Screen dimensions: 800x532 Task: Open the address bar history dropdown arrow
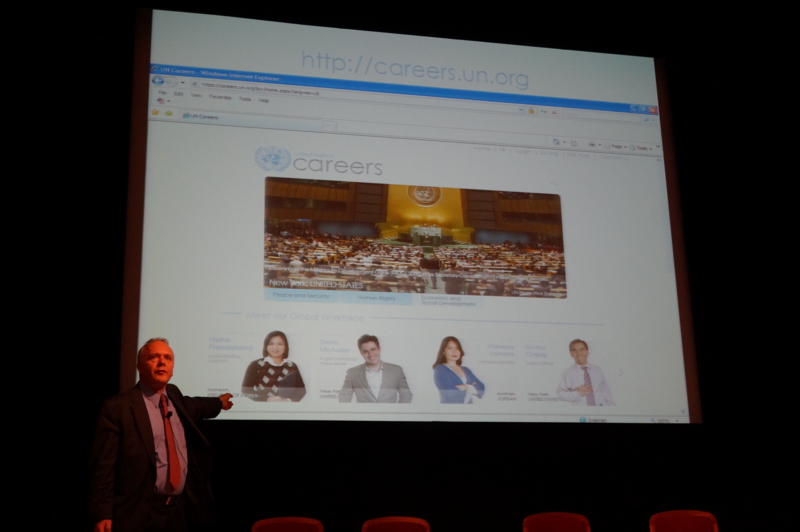[520, 110]
